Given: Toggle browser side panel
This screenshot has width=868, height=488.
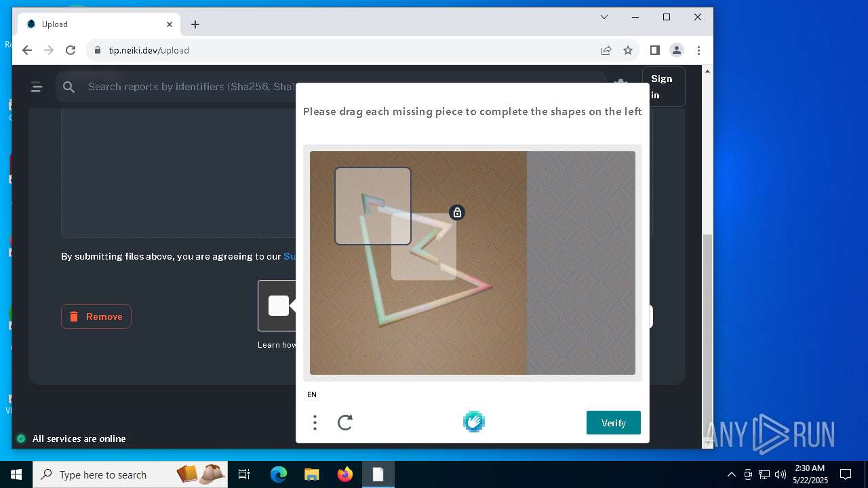Looking at the screenshot, I should [654, 50].
